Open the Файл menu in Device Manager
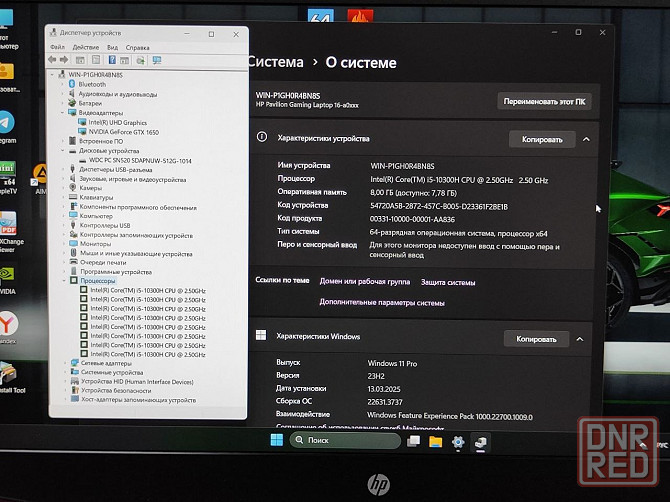This screenshot has height=502, width=670. pos(57,47)
